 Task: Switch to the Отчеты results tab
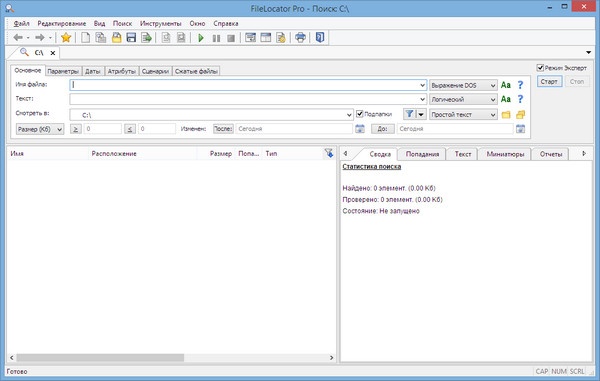(551, 154)
